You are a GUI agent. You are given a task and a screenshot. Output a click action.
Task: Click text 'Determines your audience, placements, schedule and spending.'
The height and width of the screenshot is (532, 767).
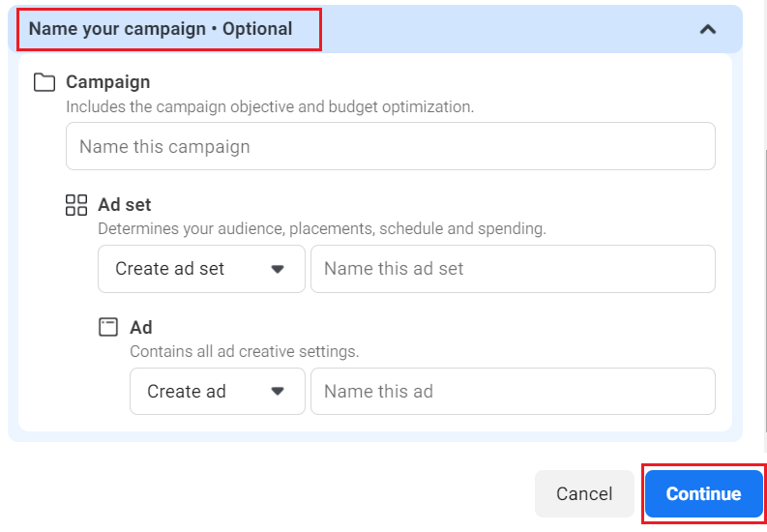coord(322,229)
